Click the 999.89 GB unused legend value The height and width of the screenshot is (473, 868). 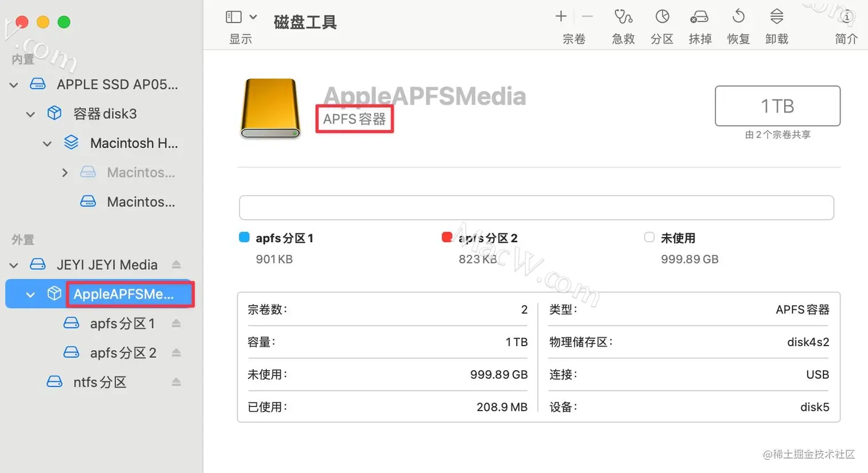click(x=689, y=259)
